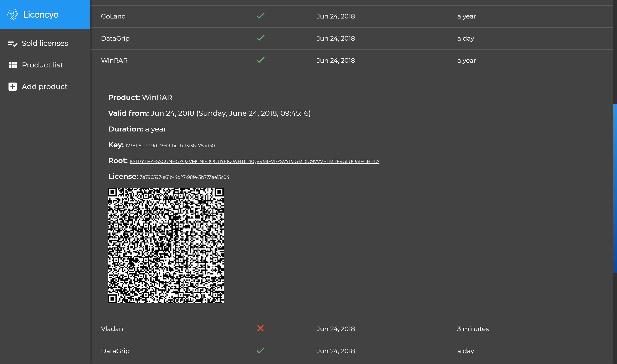Image resolution: width=617 pixels, height=364 pixels.
Task: Click the checkmark in bottom DataGrip row
Action: (x=260, y=350)
